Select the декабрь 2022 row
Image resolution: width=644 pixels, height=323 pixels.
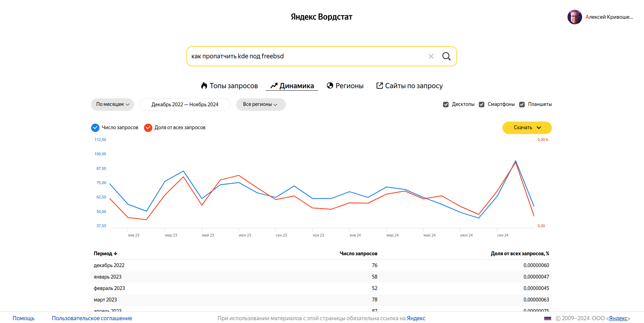pos(321,265)
